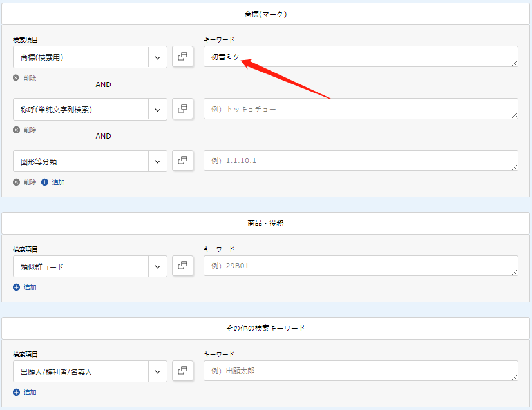Click 削除 below the 称呼(単純文字列検索) row
The width and height of the screenshot is (532, 410).
click(x=25, y=130)
